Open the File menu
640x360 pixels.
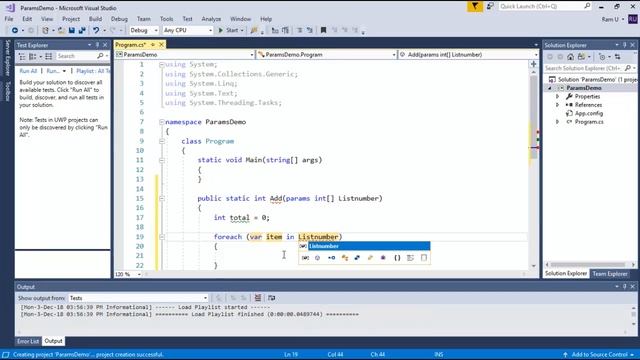pos(9,19)
